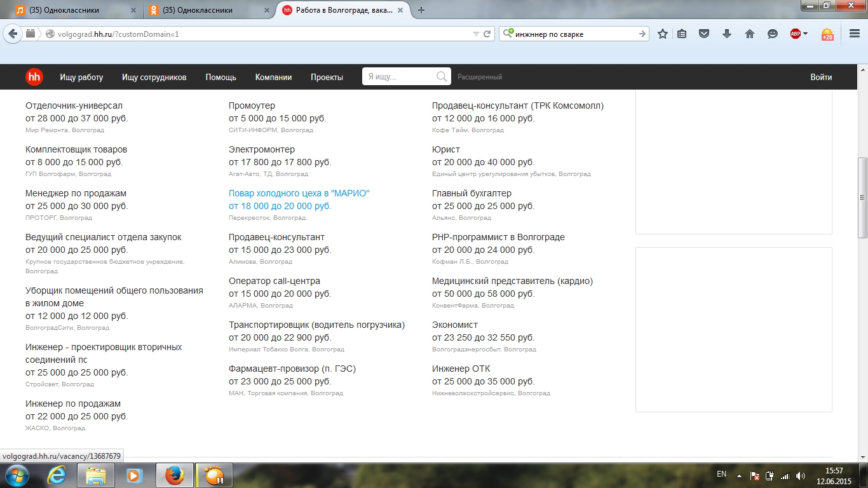The height and width of the screenshot is (488, 868).
Task: Show bookmarks list icon in Firefox toolbar
Action: 682,34
